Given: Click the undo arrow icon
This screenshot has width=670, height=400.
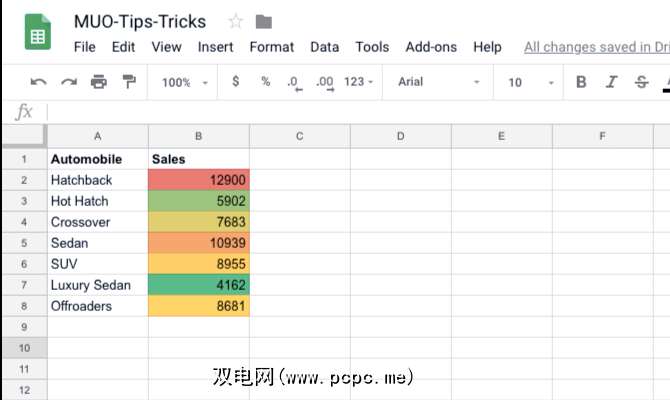Looking at the screenshot, I should [38, 82].
